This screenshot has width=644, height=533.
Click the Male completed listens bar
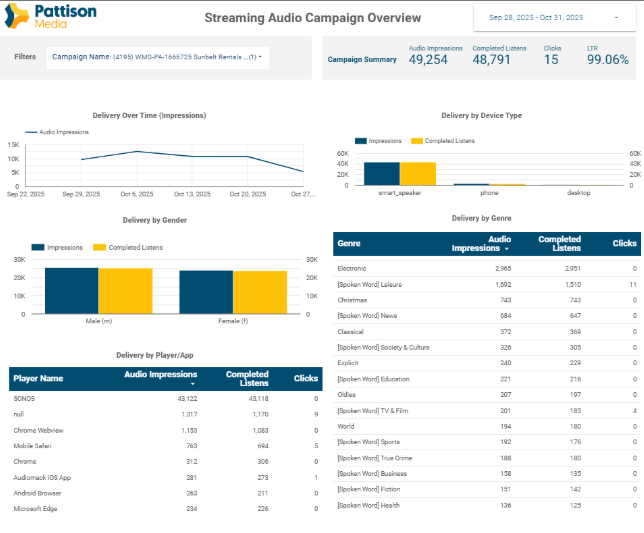[x=125, y=291]
